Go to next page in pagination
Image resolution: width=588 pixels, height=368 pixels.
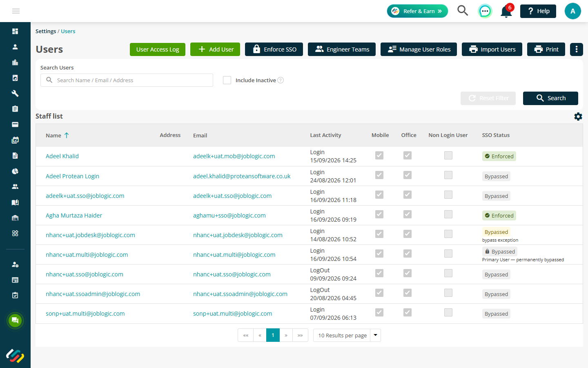[x=286, y=335]
